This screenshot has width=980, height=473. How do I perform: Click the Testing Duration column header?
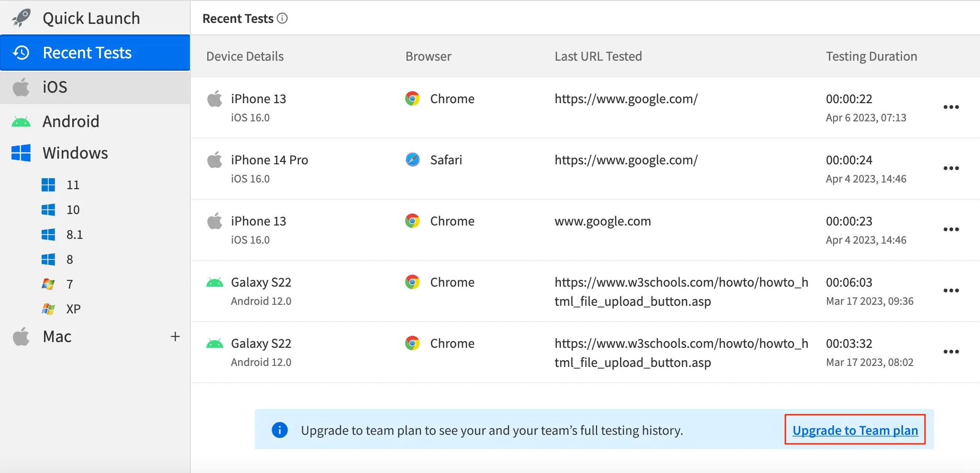[871, 56]
